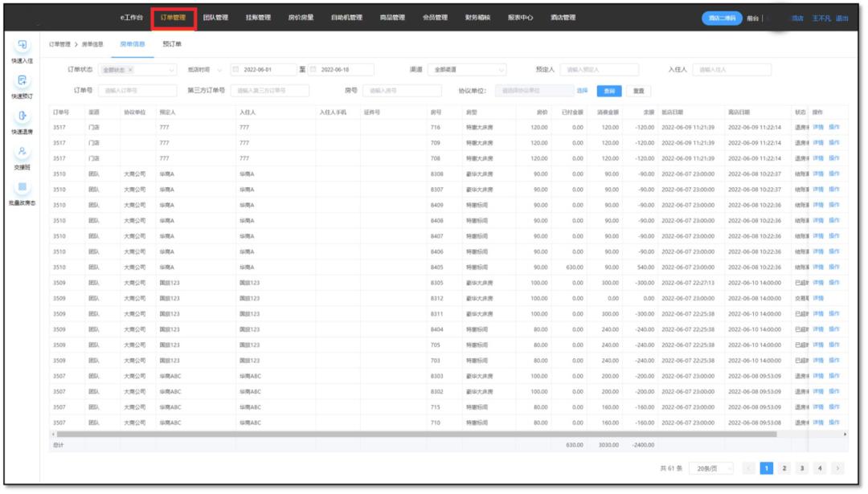Remove the 全部状态 tag with its x

130,70
